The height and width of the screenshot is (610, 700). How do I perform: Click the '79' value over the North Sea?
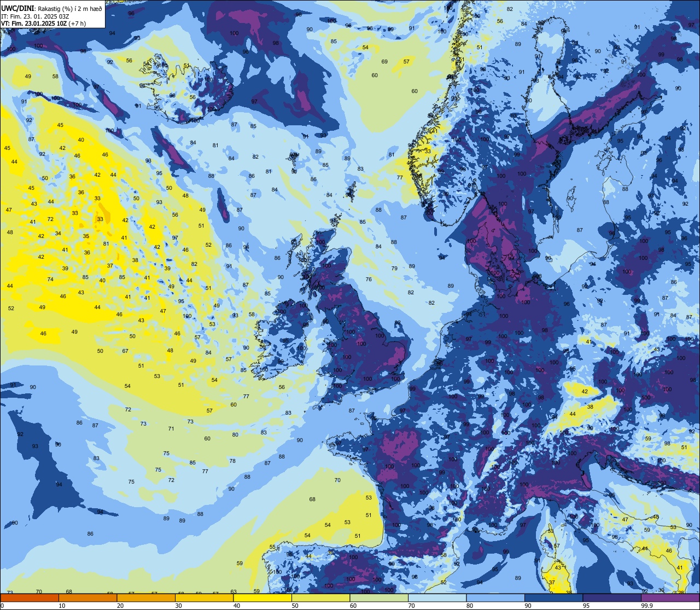[x=394, y=269]
